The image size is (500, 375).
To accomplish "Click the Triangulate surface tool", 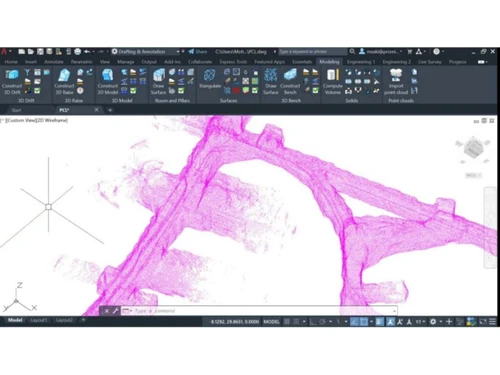I will tap(210, 79).
